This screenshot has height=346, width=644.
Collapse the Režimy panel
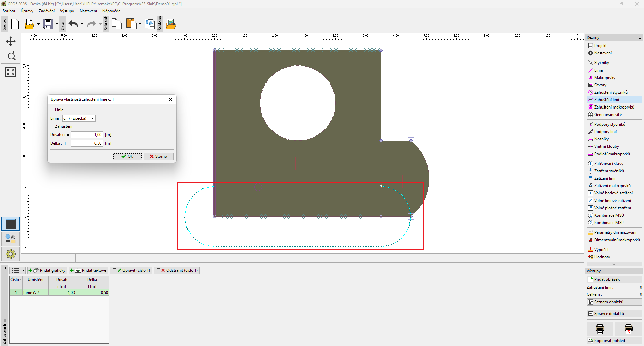pyautogui.click(x=639, y=37)
